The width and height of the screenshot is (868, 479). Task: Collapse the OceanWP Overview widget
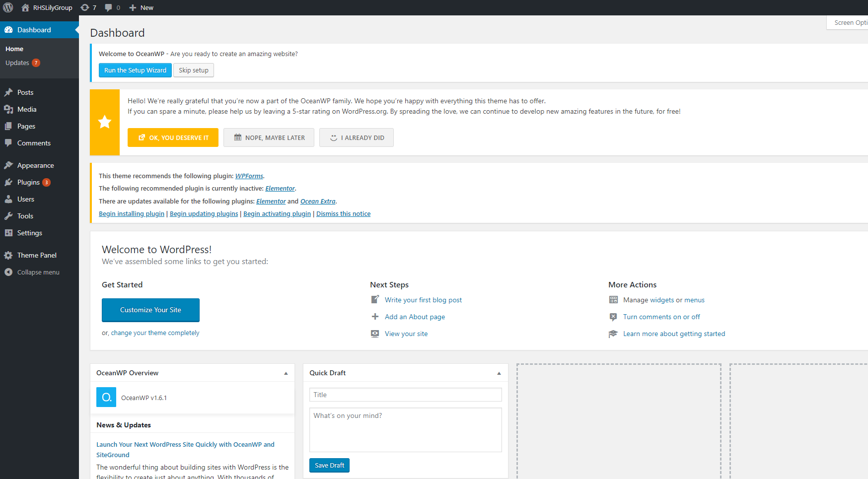pyautogui.click(x=286, y=373)
